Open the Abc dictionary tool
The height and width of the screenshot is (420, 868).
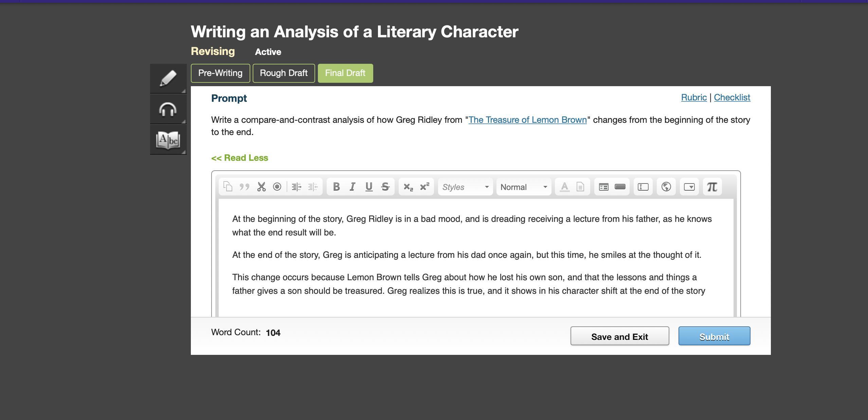click(168, 140)
